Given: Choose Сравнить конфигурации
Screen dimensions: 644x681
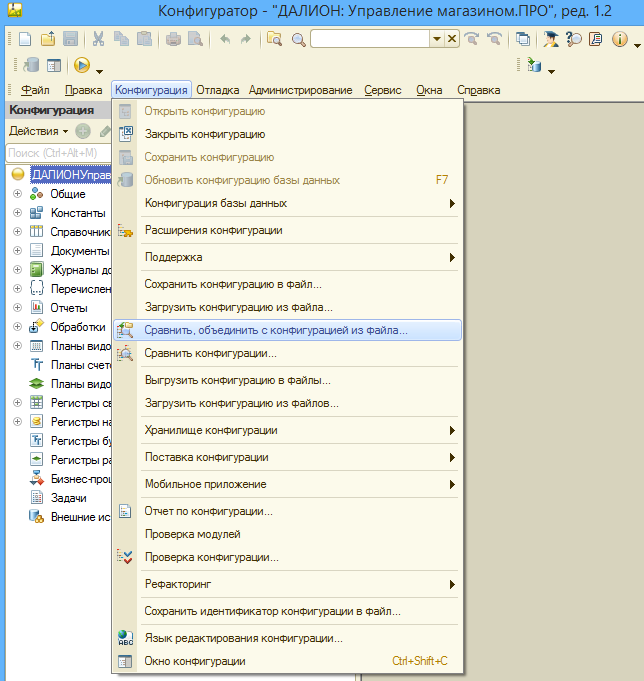Looking at the screenshot, I should tap(287, 353).
